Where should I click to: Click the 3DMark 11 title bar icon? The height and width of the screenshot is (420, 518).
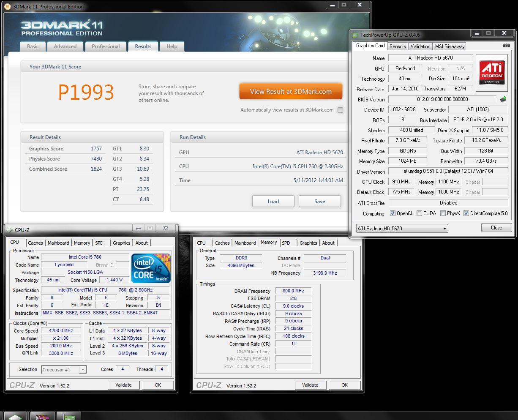[8, 6]
